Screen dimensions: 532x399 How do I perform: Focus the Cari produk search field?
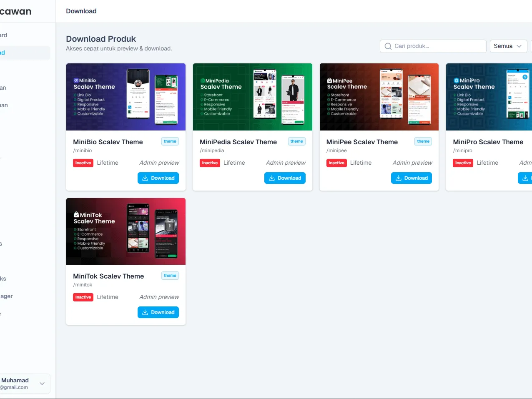coord(433,46)
